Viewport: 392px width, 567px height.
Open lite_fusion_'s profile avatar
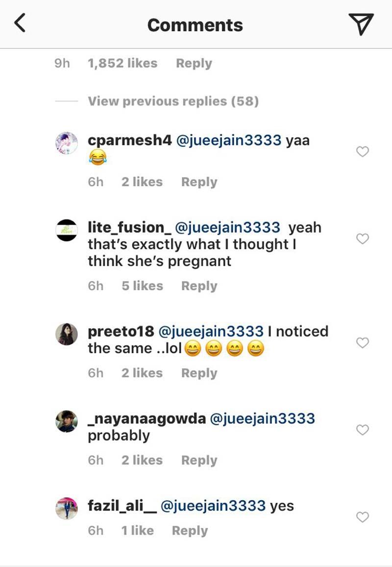point(66,230)
